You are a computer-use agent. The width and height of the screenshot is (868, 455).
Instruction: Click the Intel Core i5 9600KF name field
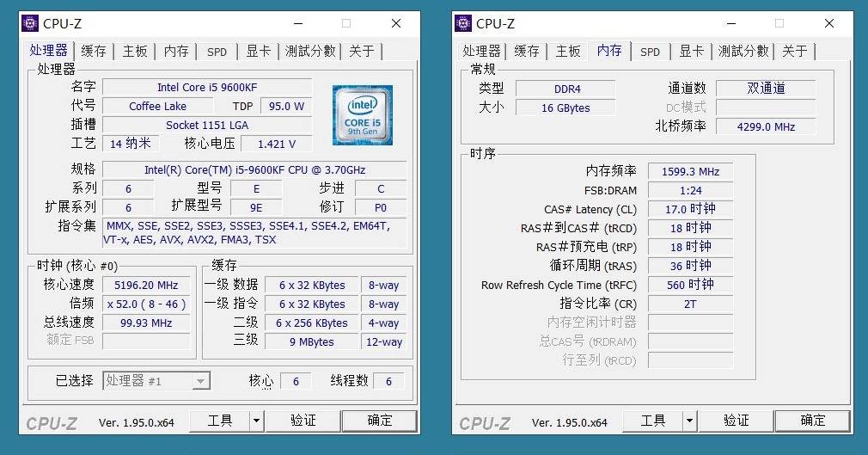(207, 88)
